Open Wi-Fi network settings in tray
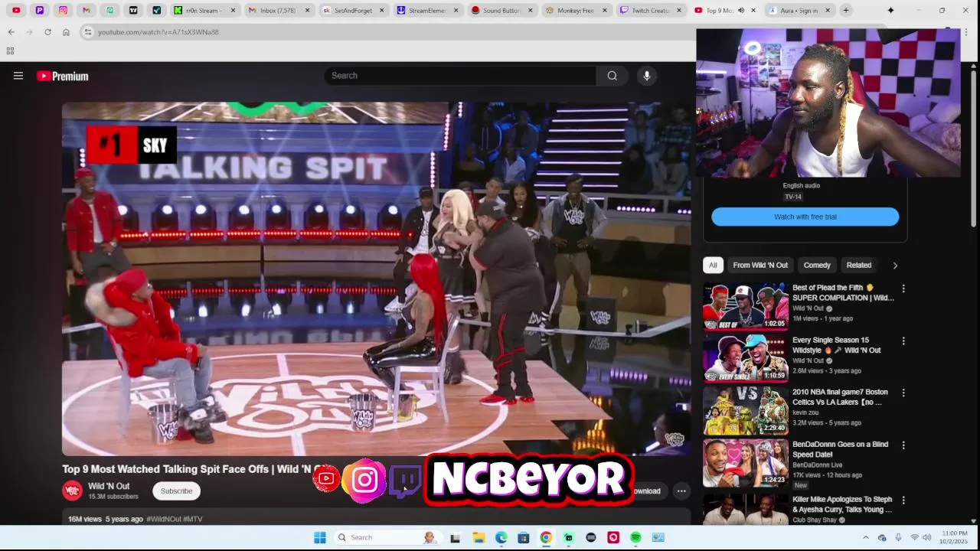 (x=914, y=537)
